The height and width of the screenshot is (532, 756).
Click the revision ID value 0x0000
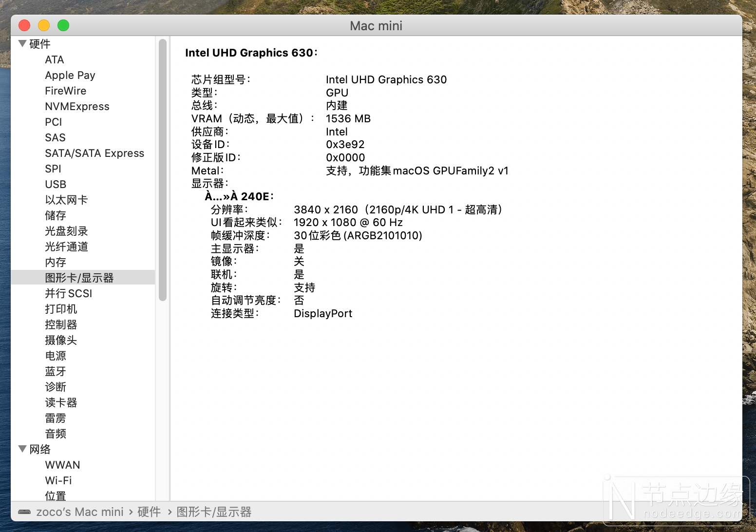click(345, 158)
